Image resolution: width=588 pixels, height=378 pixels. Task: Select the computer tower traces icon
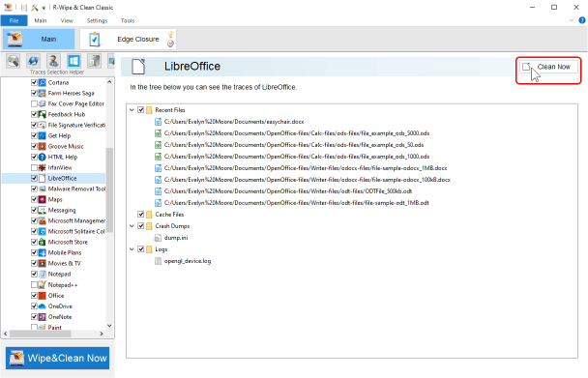[94, 61]
